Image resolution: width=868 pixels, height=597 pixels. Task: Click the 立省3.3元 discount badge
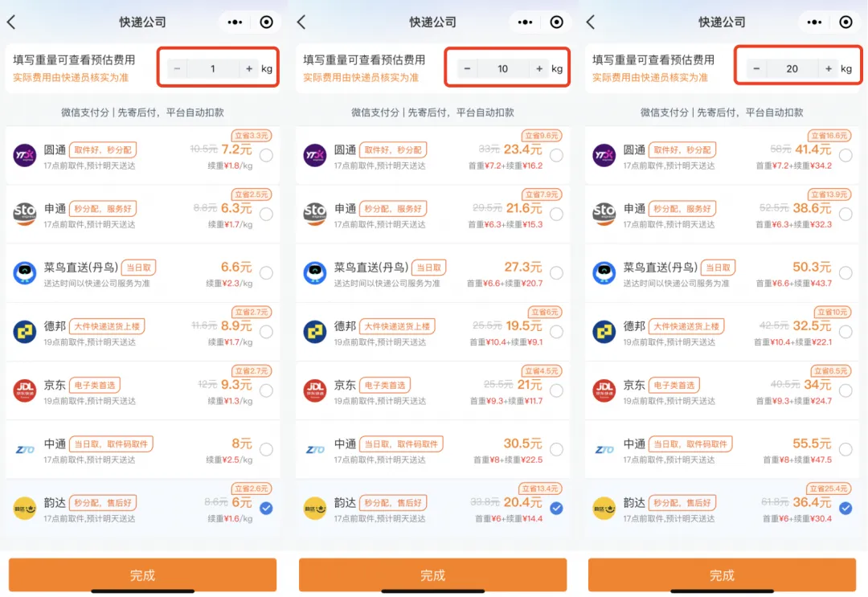[252, 136]
